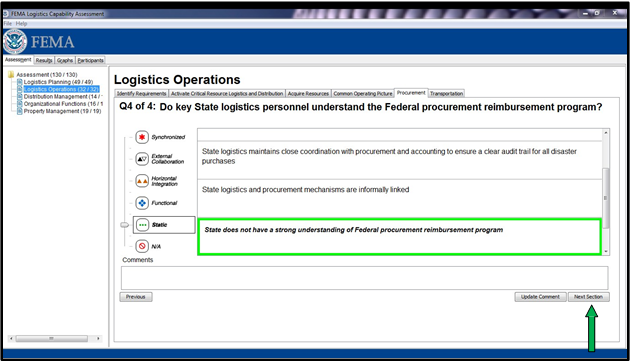This screenshot has height=362, width=631.
Task: Click the answer list scroll up arrow
Action: [x=606, y=132]
